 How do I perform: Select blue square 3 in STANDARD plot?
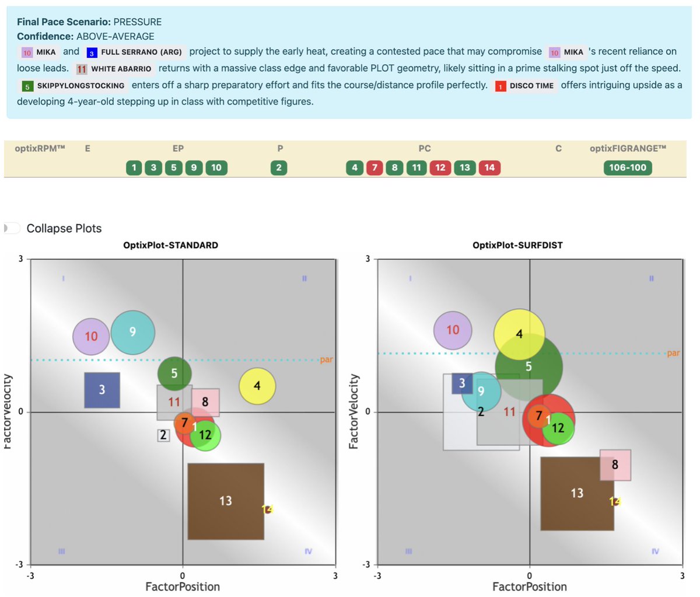(x=102, y=390)
